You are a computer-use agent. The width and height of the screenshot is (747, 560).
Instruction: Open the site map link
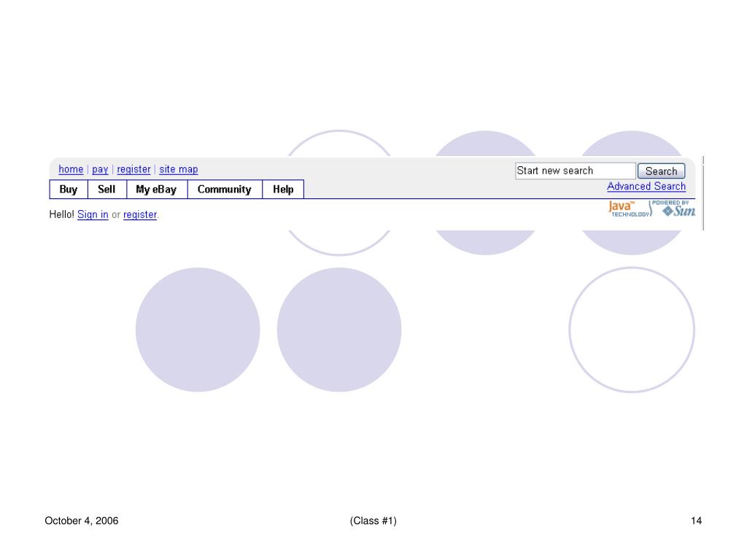179,169
